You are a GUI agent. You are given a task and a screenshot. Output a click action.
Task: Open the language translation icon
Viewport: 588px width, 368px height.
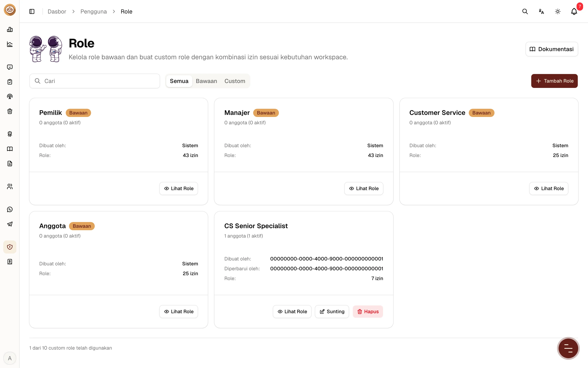pos(541,11)
